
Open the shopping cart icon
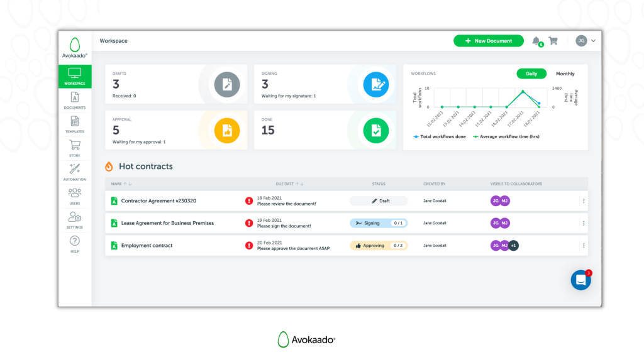(553, 40)
